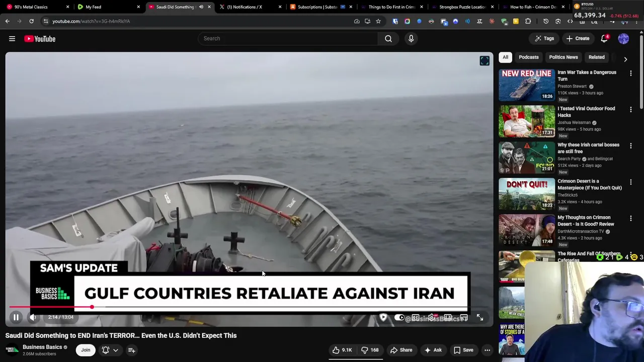The height and width of the screenshot is (362, 644).
Task: Mute the video with the volume icon
Action: click(33, 317)
